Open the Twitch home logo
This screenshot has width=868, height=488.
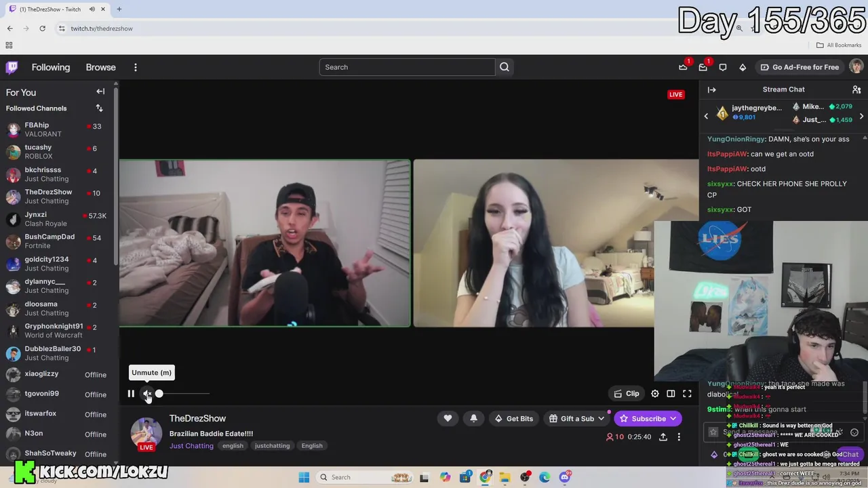pos(12,67)
